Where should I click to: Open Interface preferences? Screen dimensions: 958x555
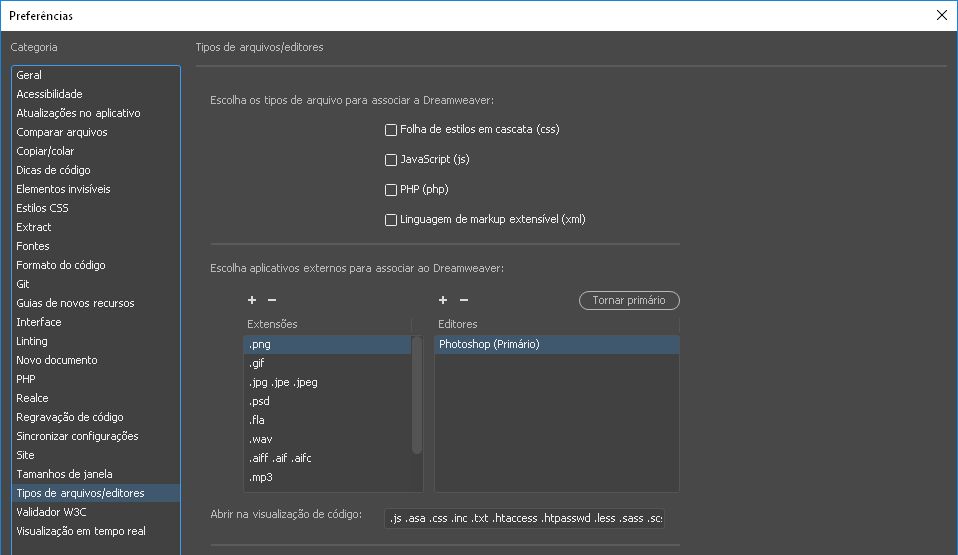click(96, 322)
